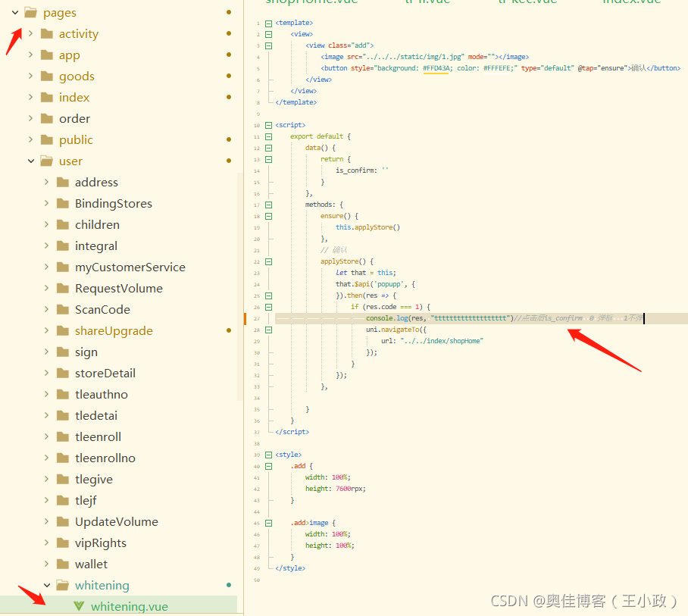This screenshot has height=616, width=688.
Task: Click the pages folder icon
Action: 31,13
